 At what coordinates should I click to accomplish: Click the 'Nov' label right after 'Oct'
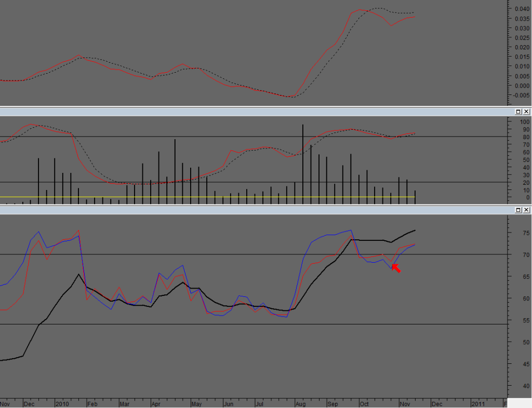pos(405,404)
